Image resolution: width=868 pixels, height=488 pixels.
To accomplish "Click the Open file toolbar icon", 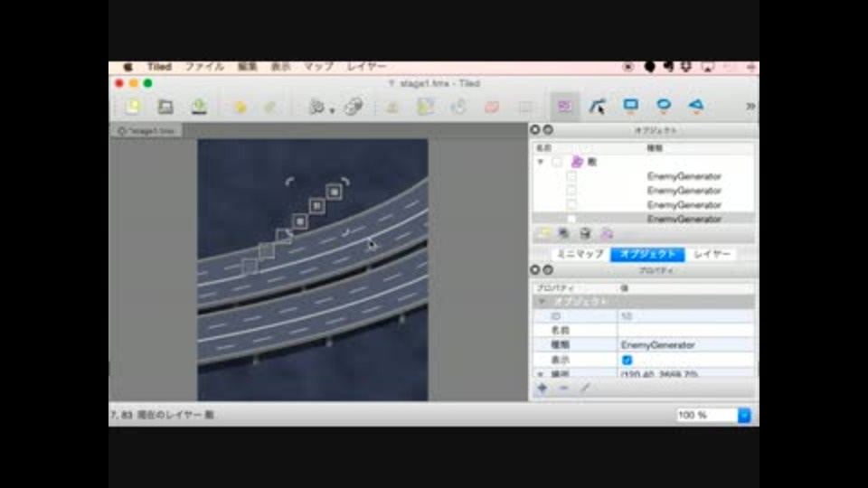I will click(x=165, y=107).
